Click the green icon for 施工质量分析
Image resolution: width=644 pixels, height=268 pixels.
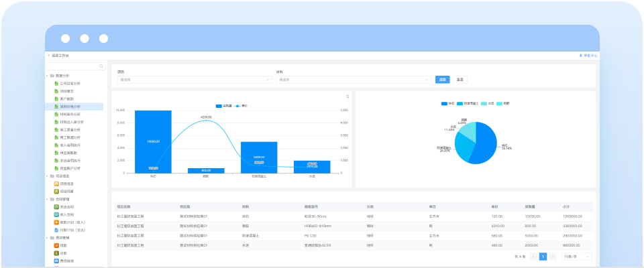(56, 130)
